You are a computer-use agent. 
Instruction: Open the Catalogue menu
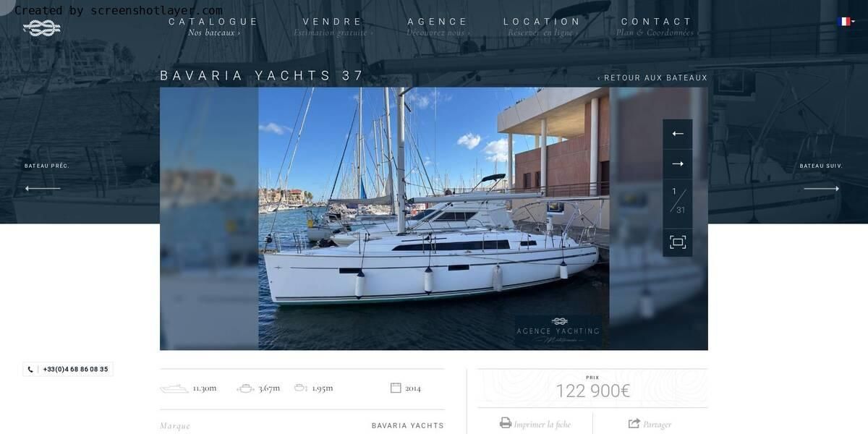tap(214, 22)
